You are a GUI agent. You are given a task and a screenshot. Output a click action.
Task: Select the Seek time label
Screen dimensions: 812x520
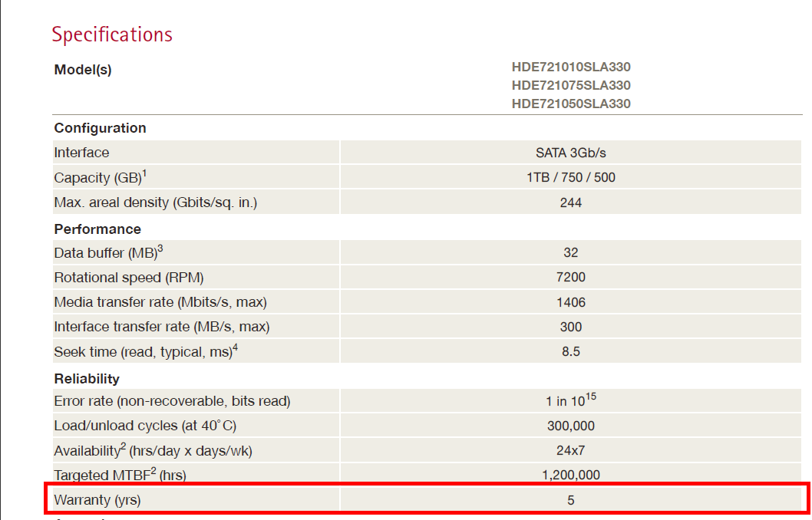tap(146, 351)
